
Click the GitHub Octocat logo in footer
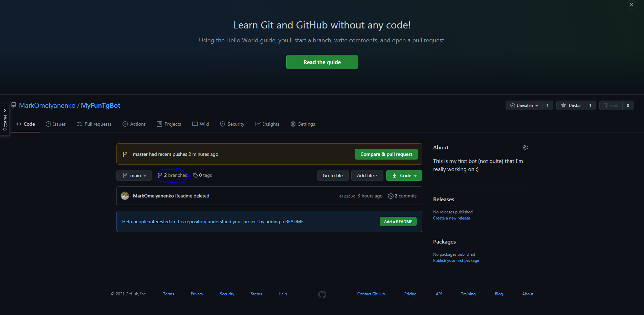pos(322,295)
